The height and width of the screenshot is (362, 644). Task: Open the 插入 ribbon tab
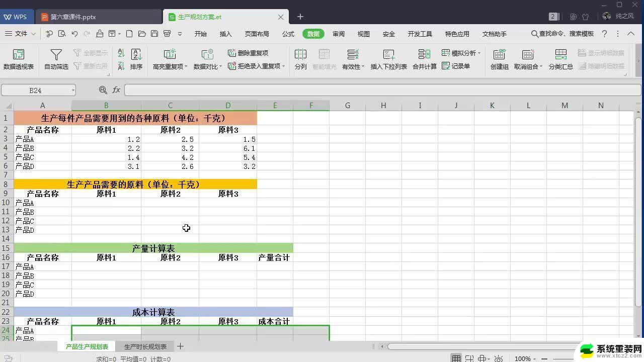click(x=226, y=34)
